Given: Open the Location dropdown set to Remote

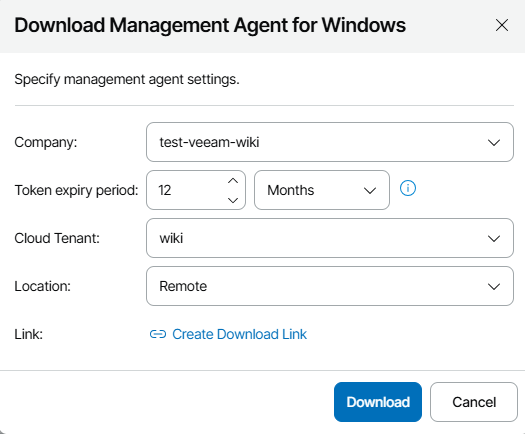Looking at the screenshot, I should click(x=330, y=286).
